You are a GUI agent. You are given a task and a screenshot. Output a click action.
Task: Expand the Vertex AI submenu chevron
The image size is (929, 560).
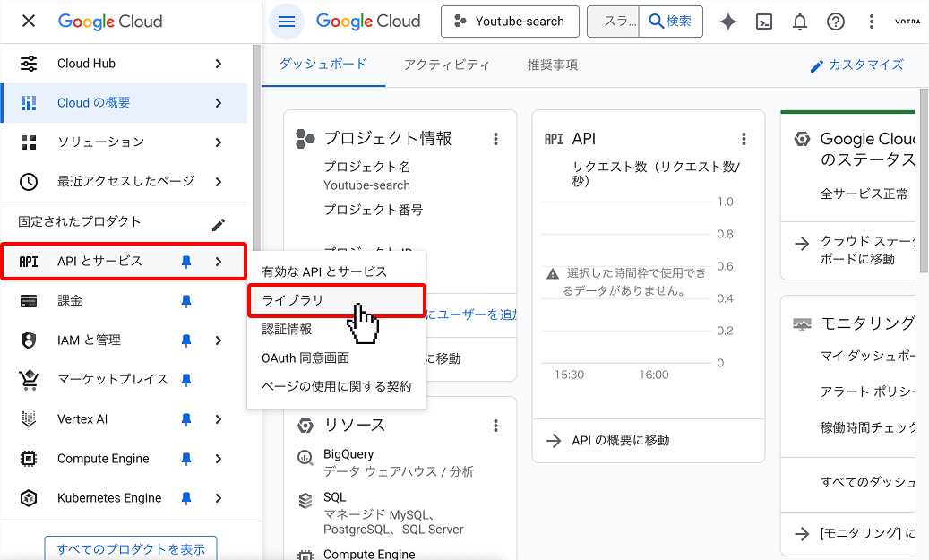tap(219, 419)
